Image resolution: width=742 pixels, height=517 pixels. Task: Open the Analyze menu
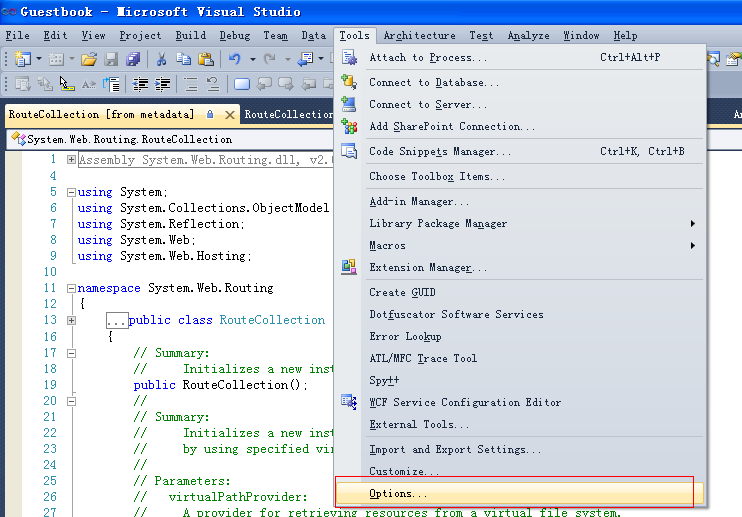[x=529, y=35]
